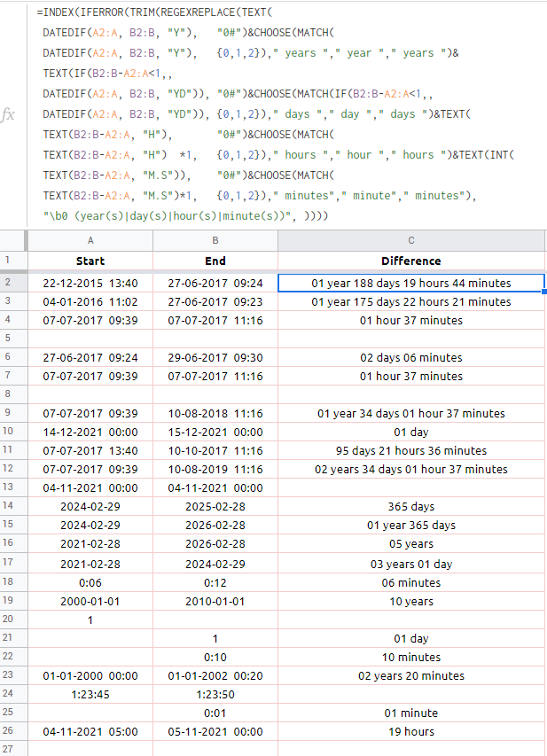Click cell 02 years 34 days 01 hour 37 minutes

411,469
